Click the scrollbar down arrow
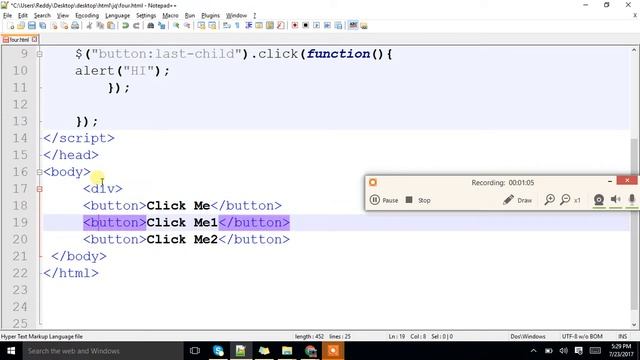The image size is (640, 360). click(x=634, y=325)
